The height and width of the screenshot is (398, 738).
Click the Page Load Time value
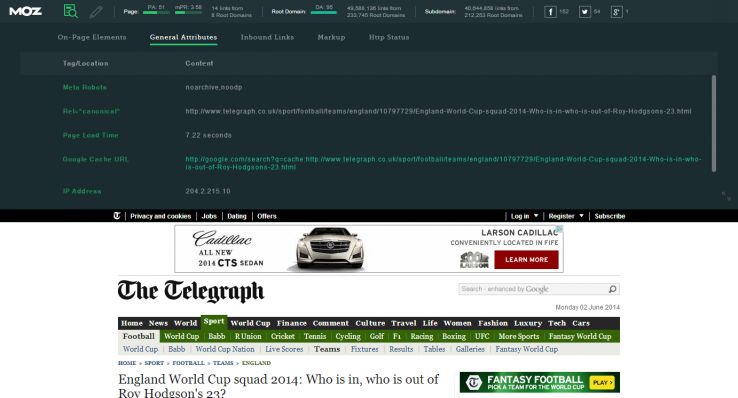pyautogui.click(x=209, y=135)
